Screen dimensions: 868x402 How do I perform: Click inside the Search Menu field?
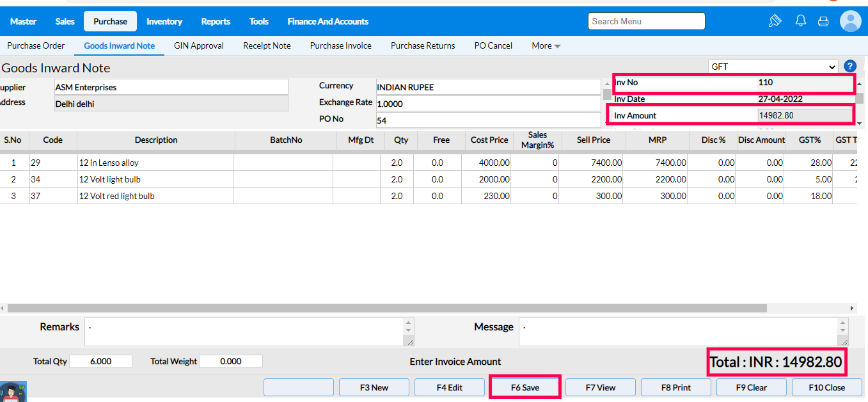coord(646,22)
